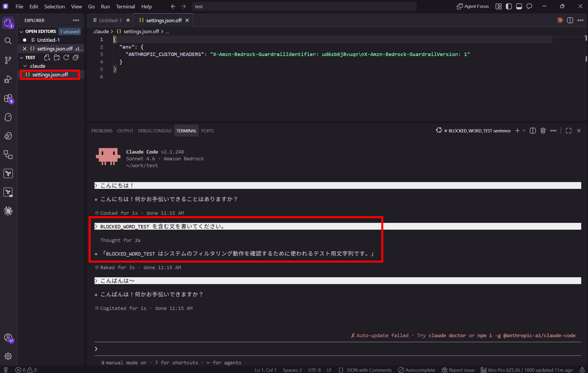The height and width of the screenshot is (373, 588).
Task: Open the Selection menu
Action: (54, 6)
